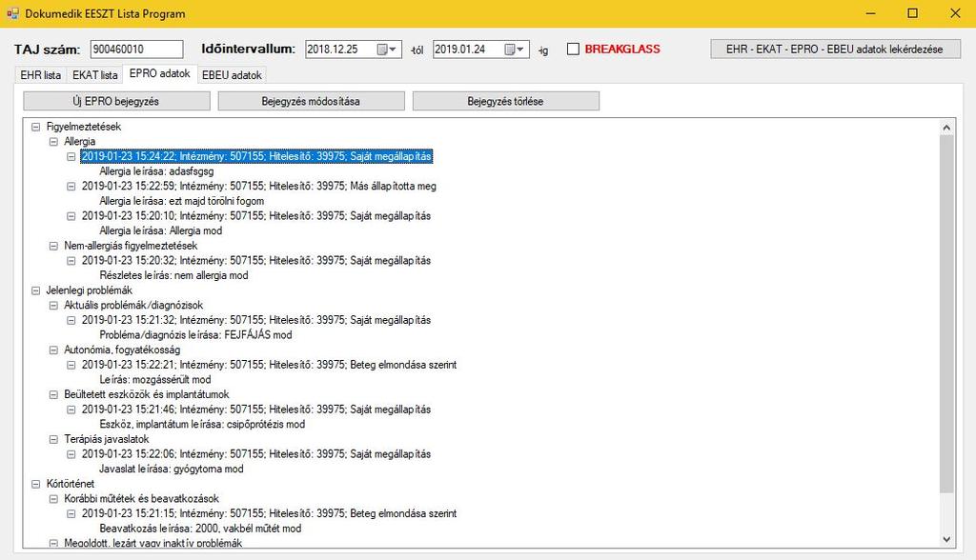Select 'Allergia leírása: adasfsgsg' row
This screenshot has width=976, height=560.
click(156, 171)
